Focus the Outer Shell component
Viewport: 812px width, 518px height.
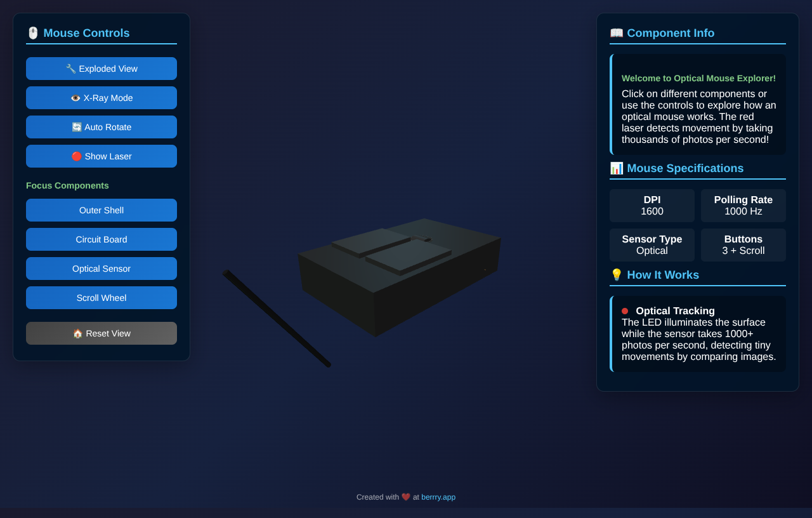[x=101, y=210]
